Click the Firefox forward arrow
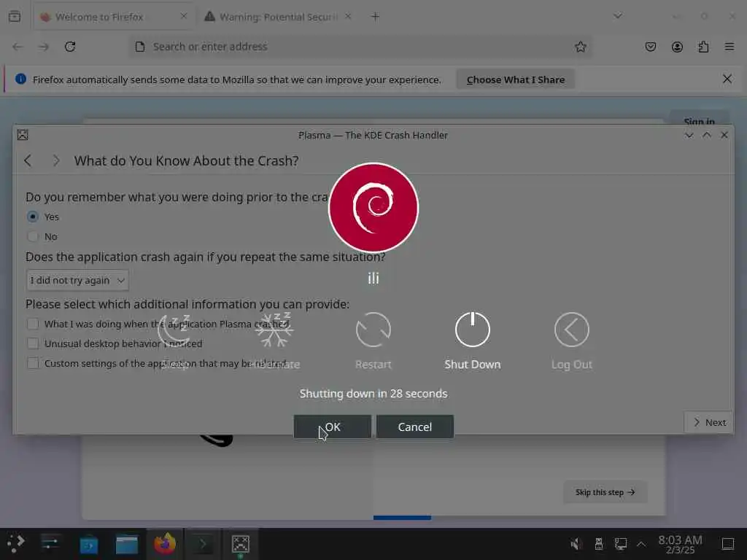The width and height of the screenshot is (747, 560). tap(44, 47)
